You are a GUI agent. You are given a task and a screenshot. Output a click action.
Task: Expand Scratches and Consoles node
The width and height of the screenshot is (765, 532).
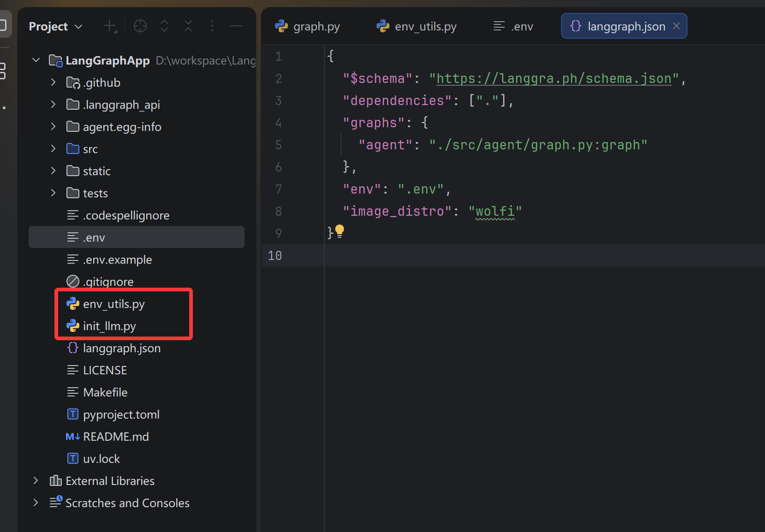[x=36, y=503]
